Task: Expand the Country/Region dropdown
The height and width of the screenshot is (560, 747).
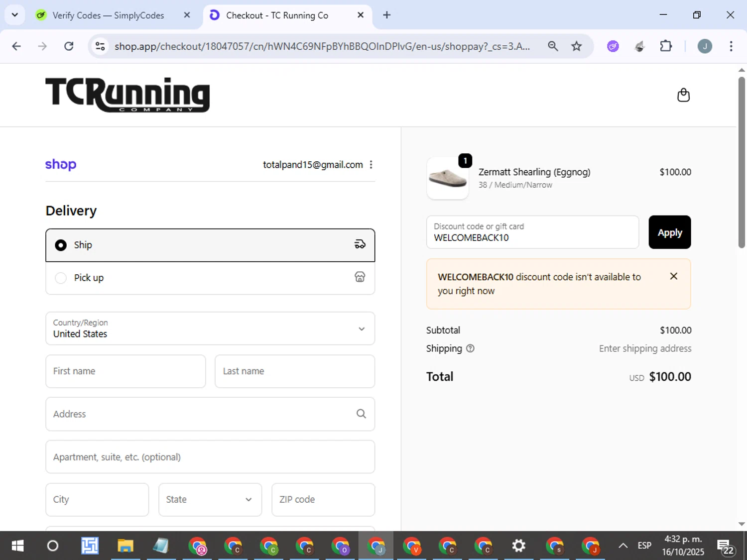Action: click(x=210, y=329)
